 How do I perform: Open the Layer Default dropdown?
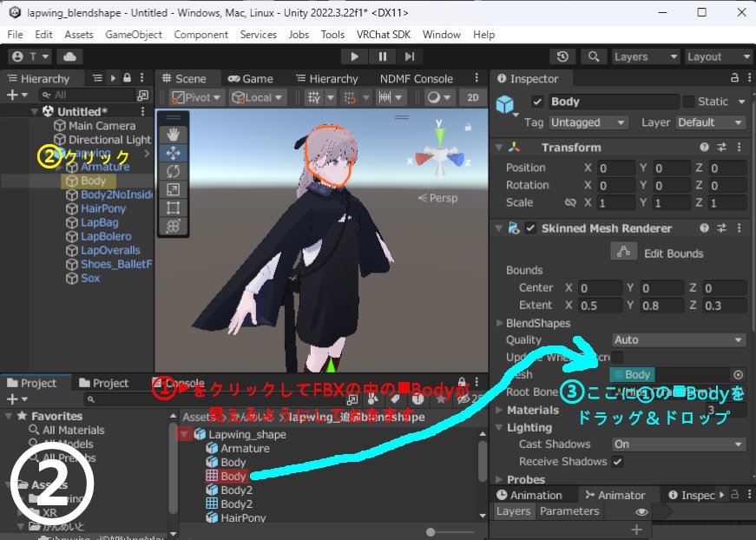711,122
